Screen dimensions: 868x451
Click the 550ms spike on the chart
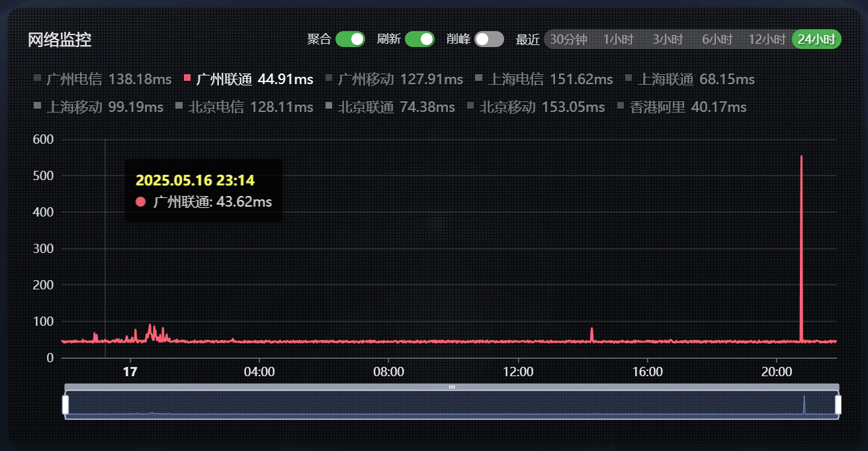801,158
